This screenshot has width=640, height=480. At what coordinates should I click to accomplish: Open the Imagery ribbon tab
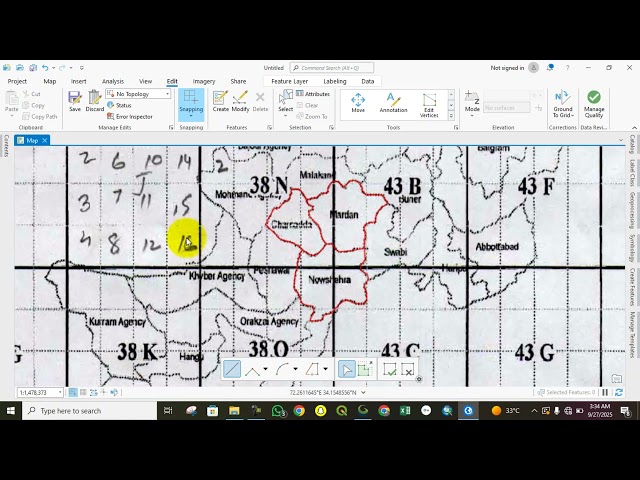tap(204, 81)
